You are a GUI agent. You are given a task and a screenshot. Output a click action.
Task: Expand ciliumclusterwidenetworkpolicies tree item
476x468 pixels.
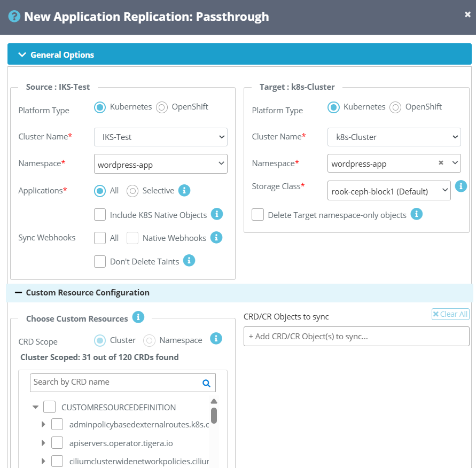(x=43, y=462)
